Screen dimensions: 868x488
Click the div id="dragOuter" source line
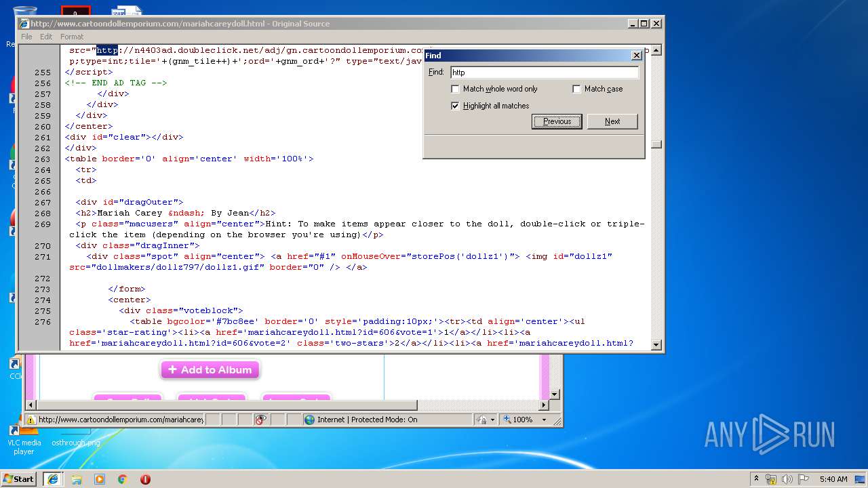coord(130,202)
